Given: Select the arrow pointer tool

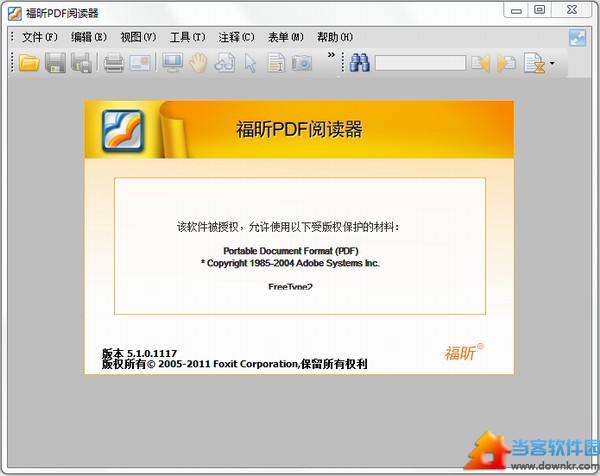Looking at the screenshot, I should pos(250,63).
